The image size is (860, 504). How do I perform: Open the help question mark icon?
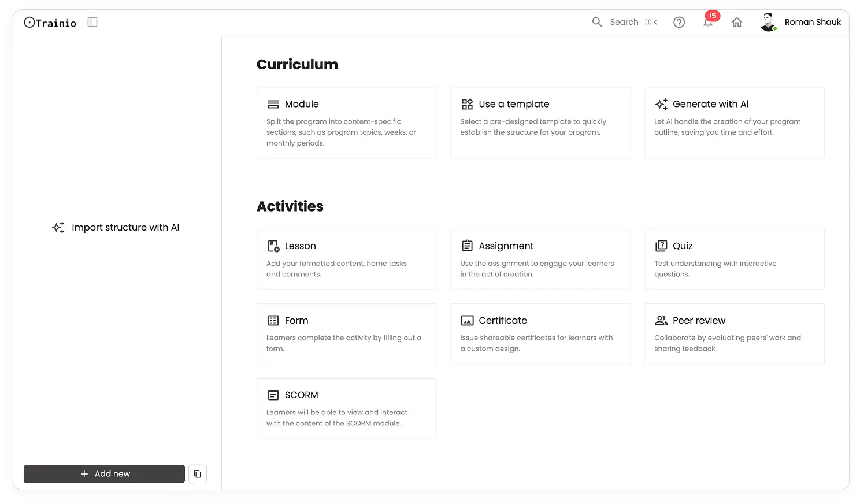click(x=679, y=22)
